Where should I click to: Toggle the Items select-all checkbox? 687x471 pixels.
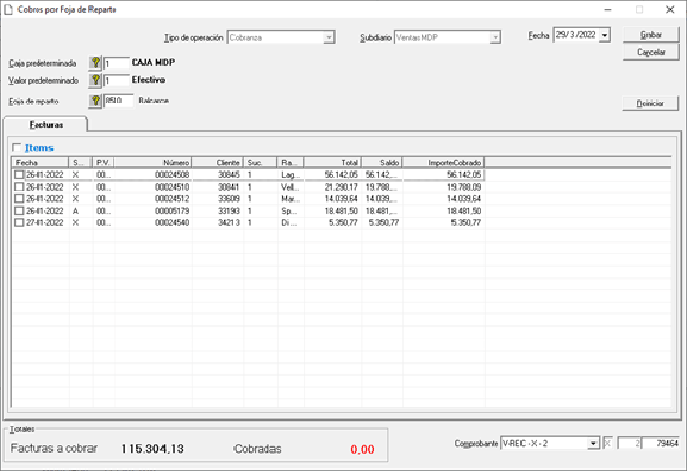[x=17, y=148]
